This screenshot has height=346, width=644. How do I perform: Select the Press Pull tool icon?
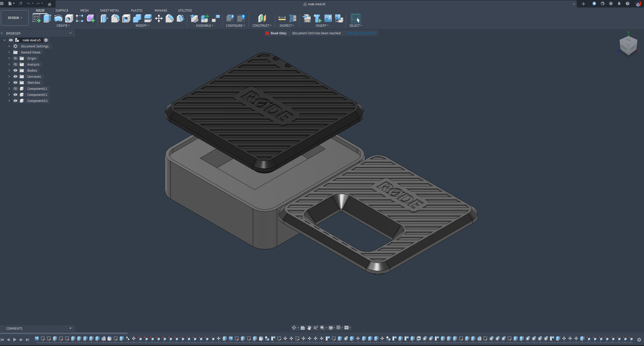(x=104, y=19)
